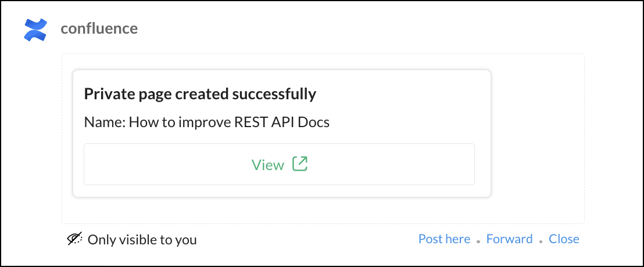Click the external link arrow icon

pos(299,164)
